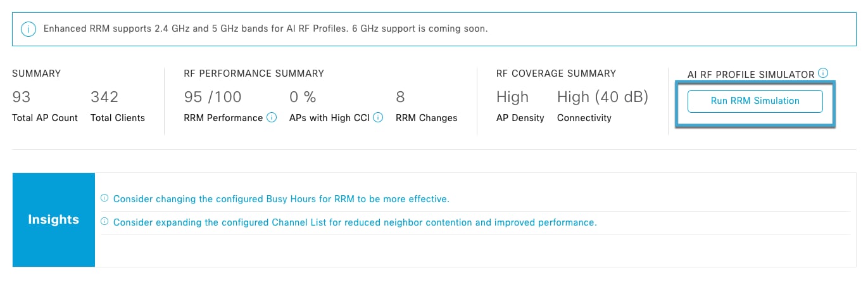868x282 pixels.
Task: Open the Channel List expansion insight link
Action: pos(355,222)
